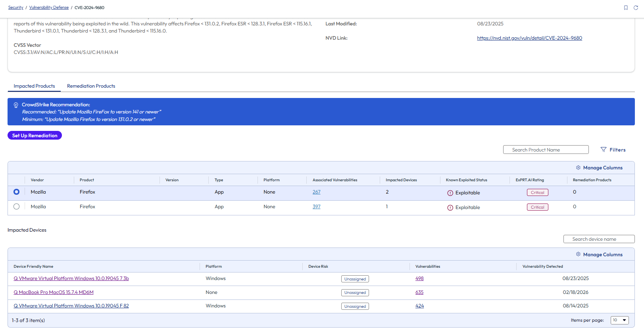Click the Unassigned badge for the Windows 7 3b device

point(355,279)
